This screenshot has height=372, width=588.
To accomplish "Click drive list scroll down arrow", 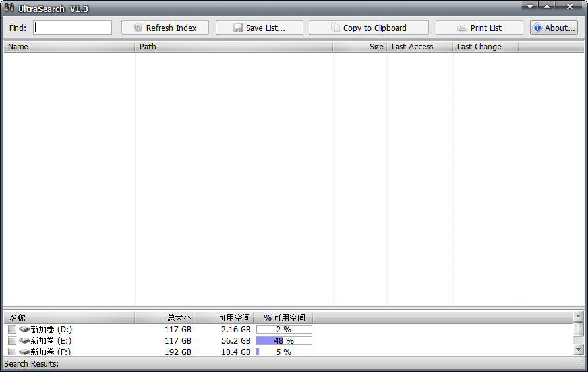I will (578, 350).
